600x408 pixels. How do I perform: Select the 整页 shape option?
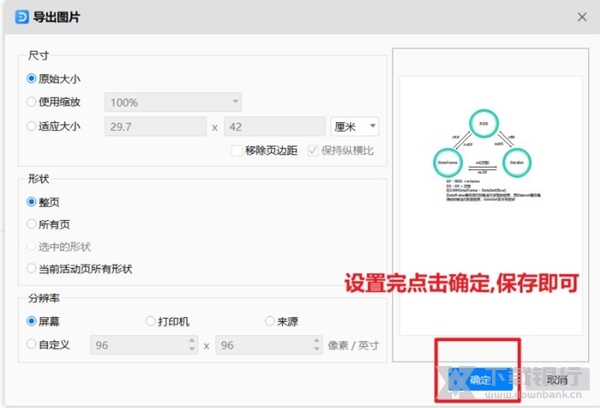click(x=31, y=202)
